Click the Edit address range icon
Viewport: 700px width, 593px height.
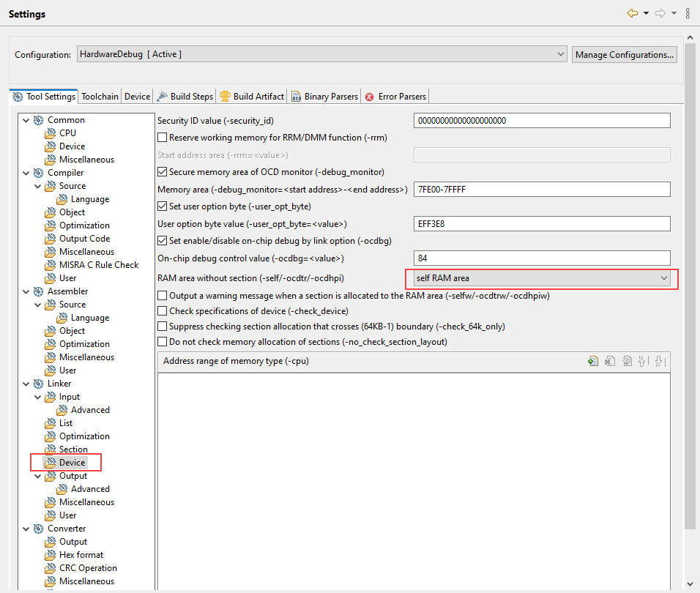pyautogui.click(x=627, y=361)
